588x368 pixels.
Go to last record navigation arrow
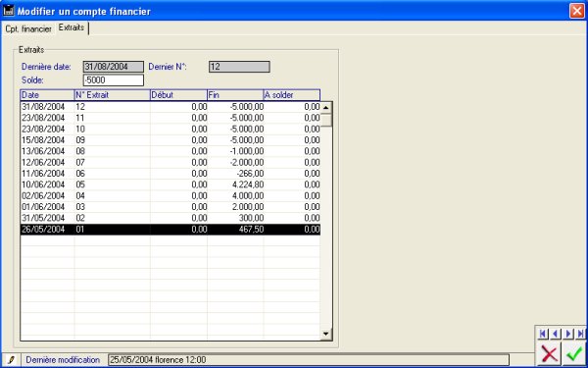[x=580, y=333]
